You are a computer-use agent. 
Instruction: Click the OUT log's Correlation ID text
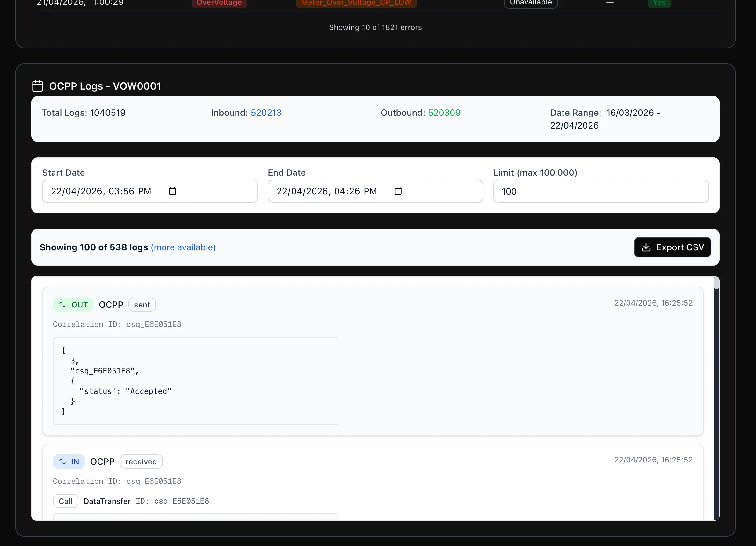click(117, 324)
